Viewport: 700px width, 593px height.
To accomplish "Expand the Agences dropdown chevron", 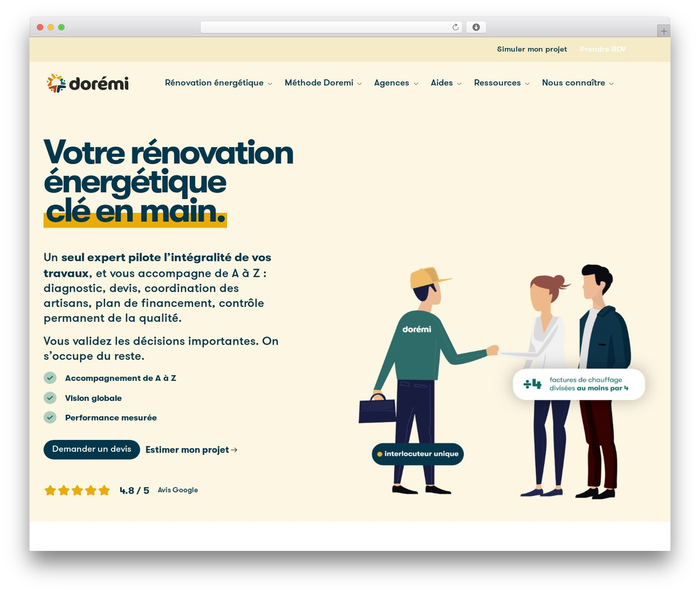I will tap(416, 84).
